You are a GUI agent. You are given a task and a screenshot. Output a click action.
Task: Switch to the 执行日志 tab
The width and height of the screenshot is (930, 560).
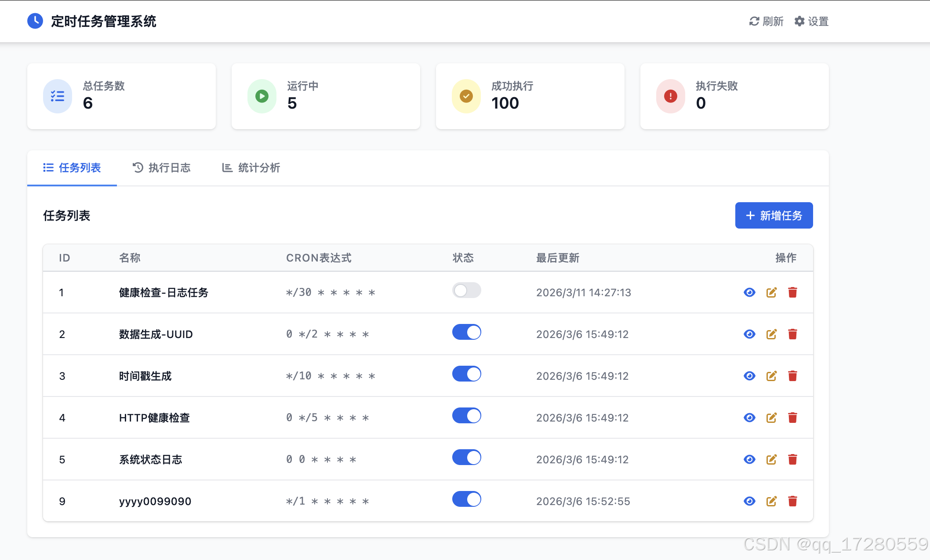coord(162,168)
